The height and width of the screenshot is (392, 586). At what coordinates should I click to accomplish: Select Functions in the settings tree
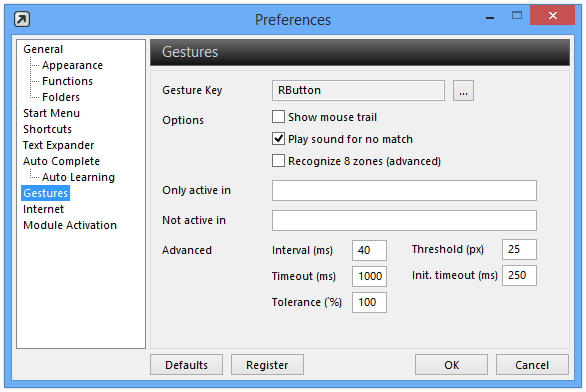[67, 81]
